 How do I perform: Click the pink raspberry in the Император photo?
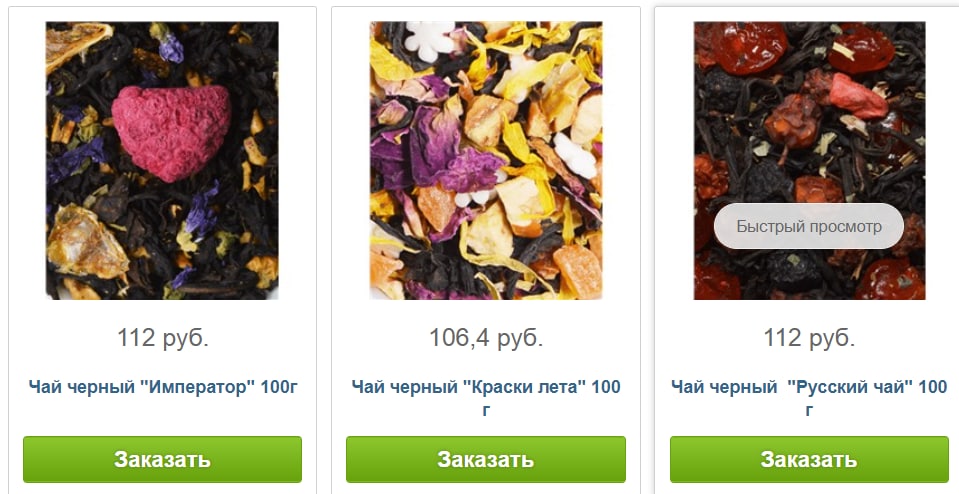point(171,133)
